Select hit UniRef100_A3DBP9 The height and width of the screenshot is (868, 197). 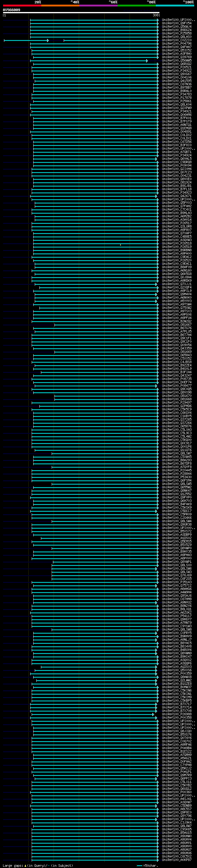(177, 535)
